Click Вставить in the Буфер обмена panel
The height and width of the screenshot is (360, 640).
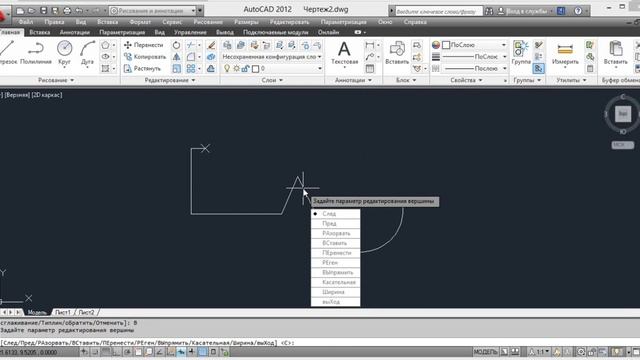pyautogui.click(x=616, y=53)
